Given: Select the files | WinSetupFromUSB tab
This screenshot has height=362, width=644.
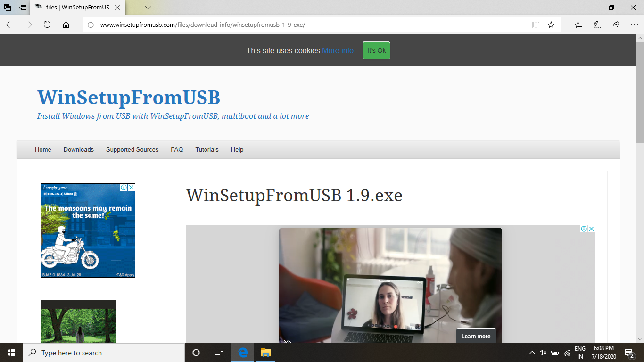Looking at the screenshot, I should pos(77,8).
